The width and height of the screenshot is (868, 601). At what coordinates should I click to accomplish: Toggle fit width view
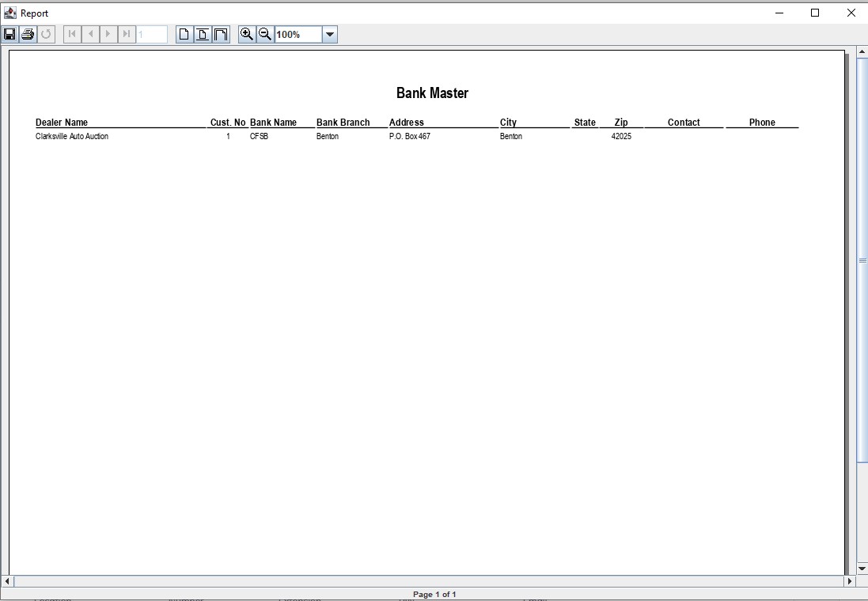tap(221, 34)
